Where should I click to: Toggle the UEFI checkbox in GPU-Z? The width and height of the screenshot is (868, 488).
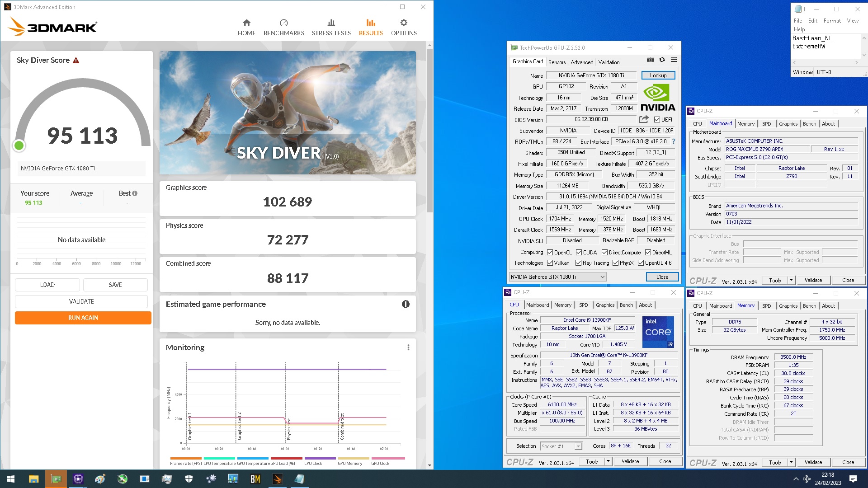click(x=657, y=120)
